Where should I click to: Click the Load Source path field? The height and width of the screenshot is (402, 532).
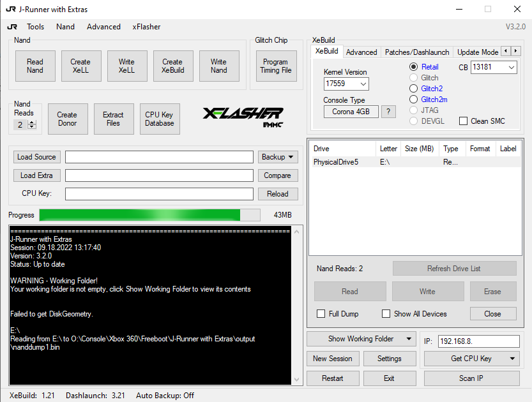[159, 157]
